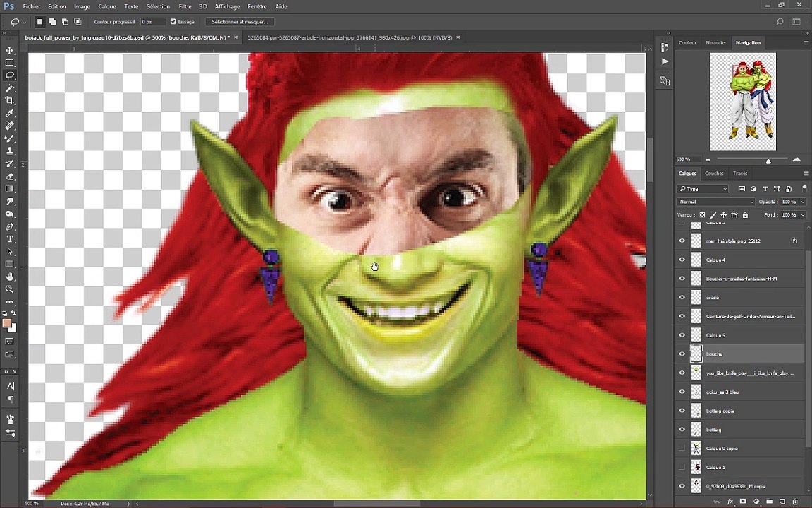Click intersect with selection mode icon

(x=78, y=22)
